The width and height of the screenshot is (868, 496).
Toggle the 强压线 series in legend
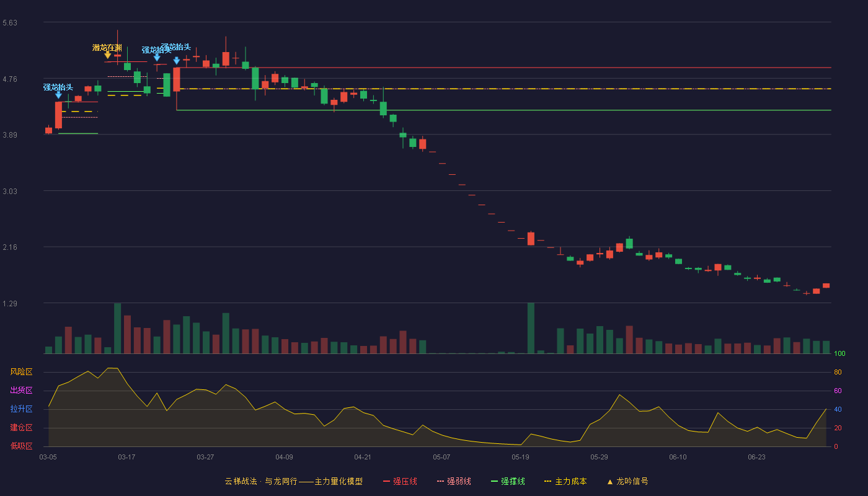coord(405,481)
